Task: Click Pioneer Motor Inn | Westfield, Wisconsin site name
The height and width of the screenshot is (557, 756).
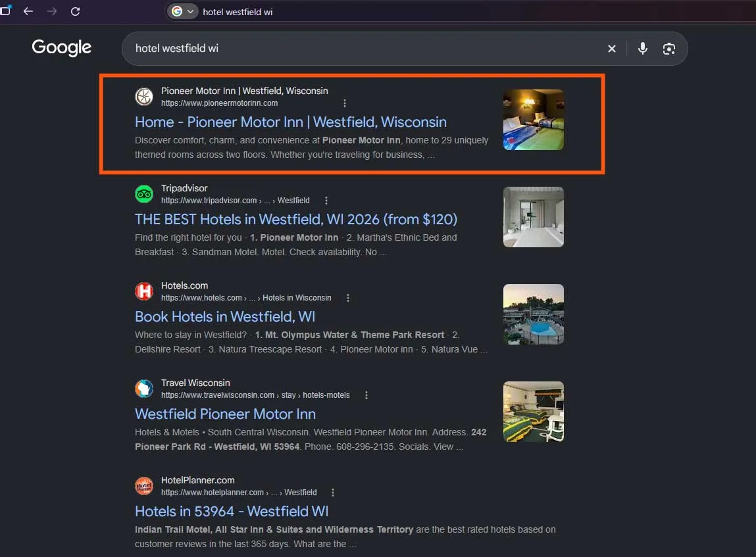Action: [245, 91]
